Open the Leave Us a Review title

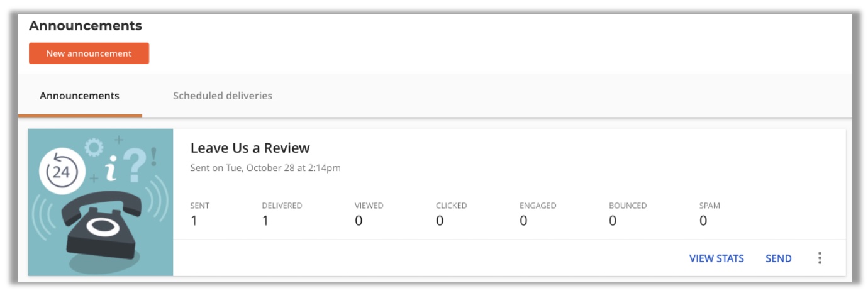(x=250, y=148)
